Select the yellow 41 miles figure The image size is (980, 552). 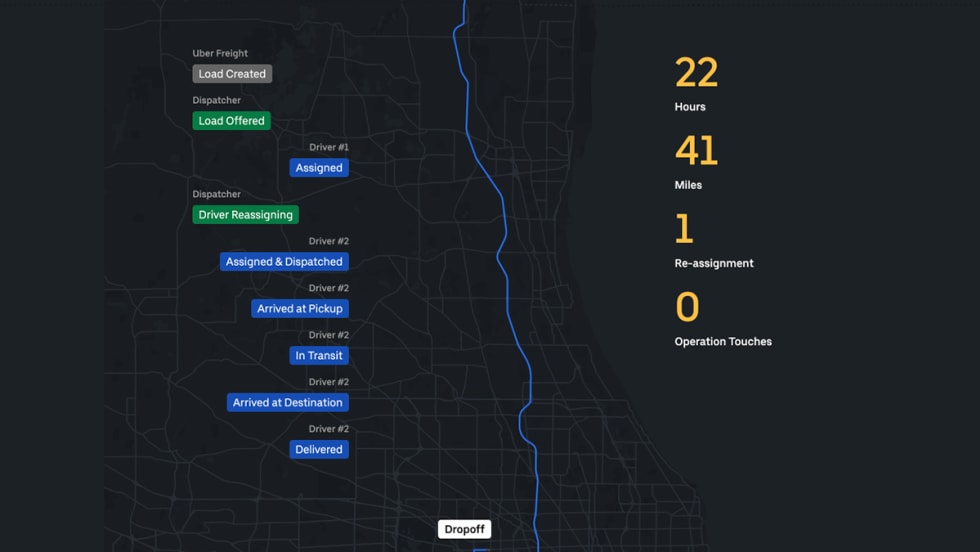click(x=696, y=151)
